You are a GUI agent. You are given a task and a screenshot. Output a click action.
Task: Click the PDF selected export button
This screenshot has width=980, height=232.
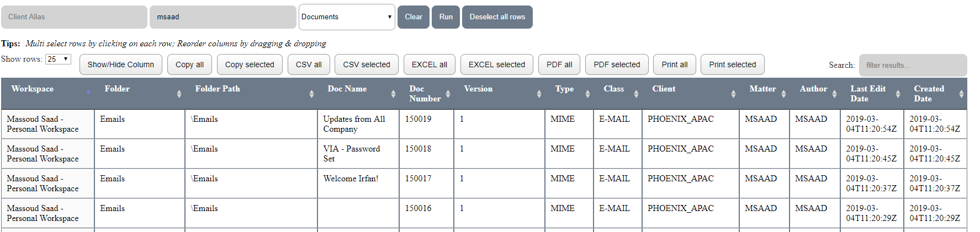coord(617,64)
